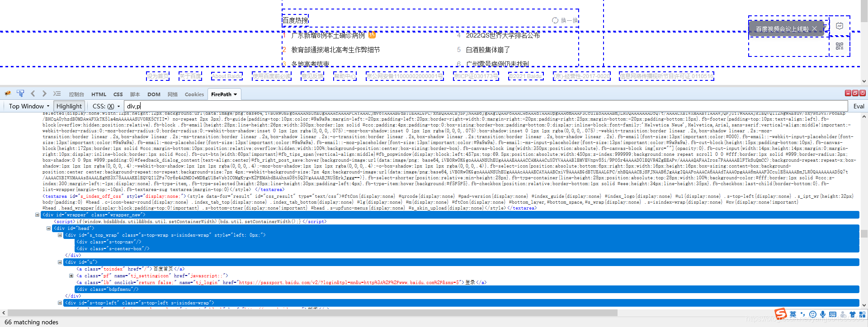The image size is (868, 327).
Task: Open the Top Window dropdown
Action: (29, 106)
